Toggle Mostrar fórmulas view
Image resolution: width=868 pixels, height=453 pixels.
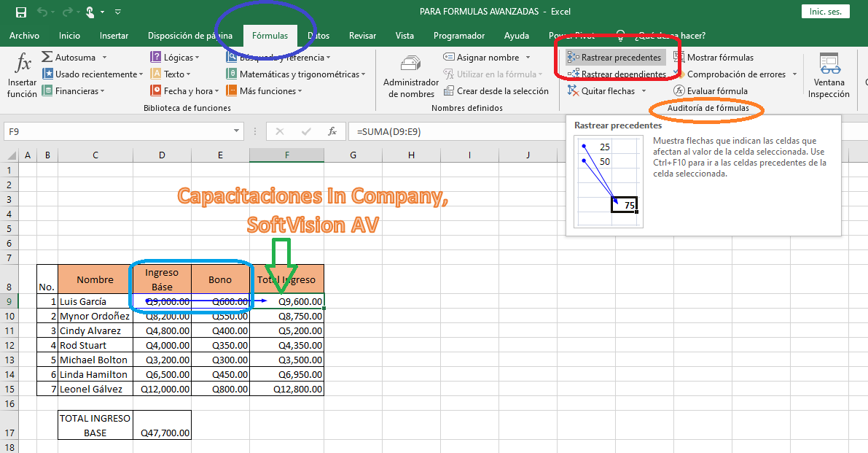point(713,58)
